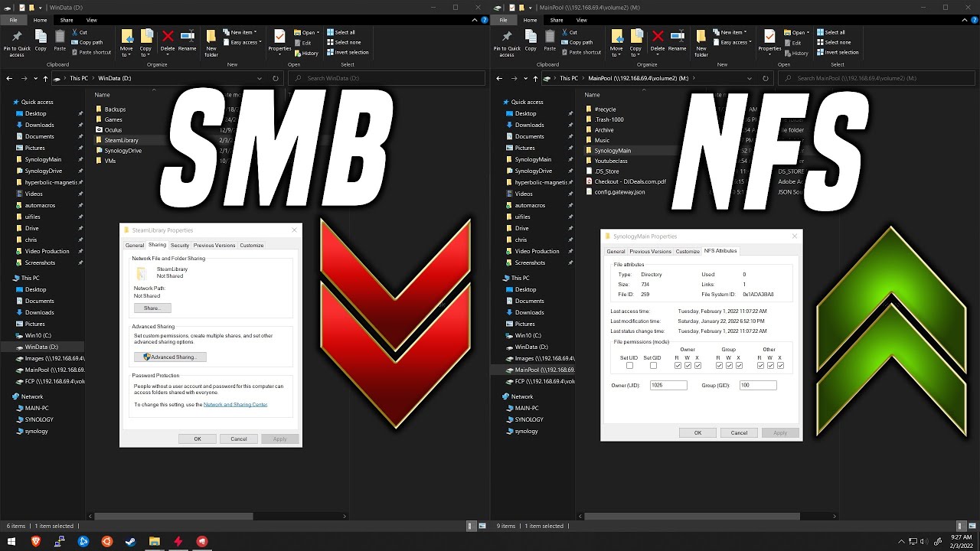Click OK in SteamLibrary Properties dialog
This screenshot has width=980, height=551.
point(198,439)
